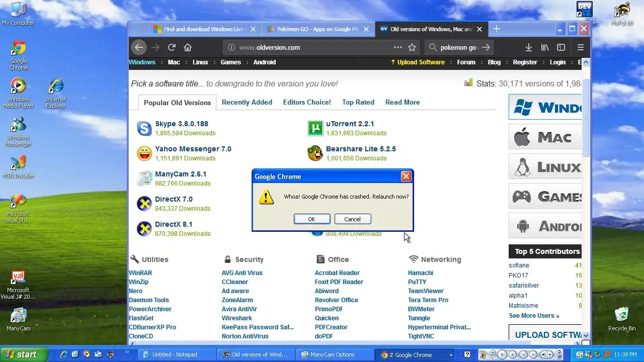This screenshot has width=644, height=362.
Task: Bookmark this page with the star icon
Action: (x=412, y=47)
